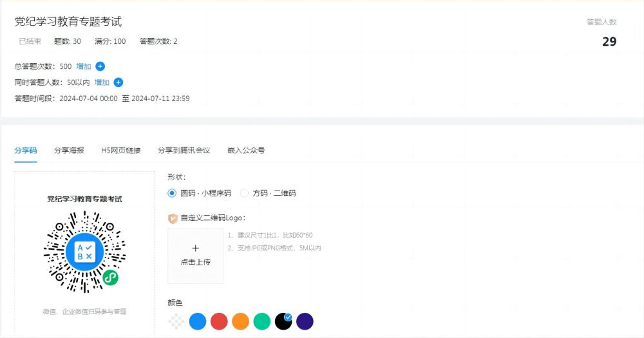Select 圆码·小程序码 shape option

pos(172,193)
